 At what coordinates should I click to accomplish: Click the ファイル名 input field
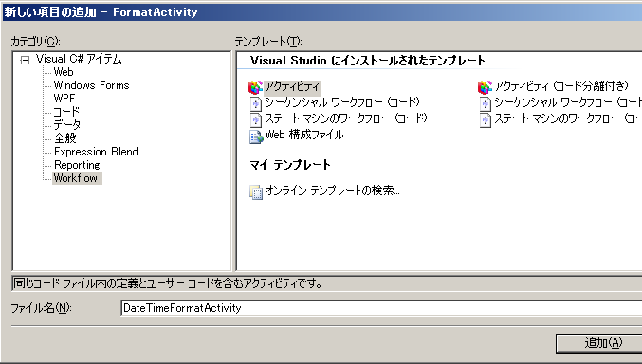coord(381,308)
